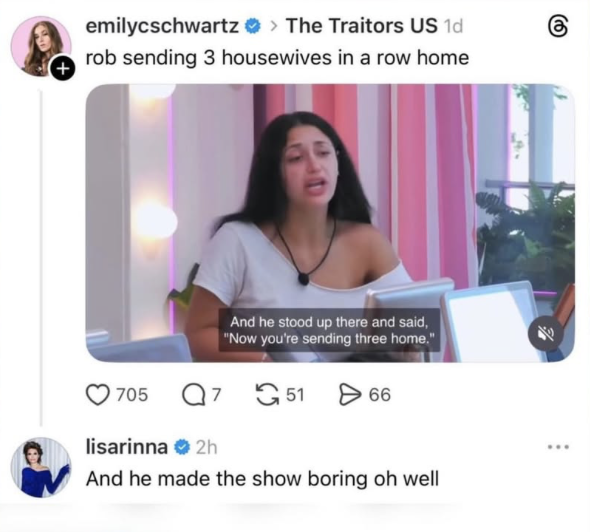The image size is (590, 532).
Task: Open the three-dot menu on lisarinna's reply
Action: click(559, 447)
